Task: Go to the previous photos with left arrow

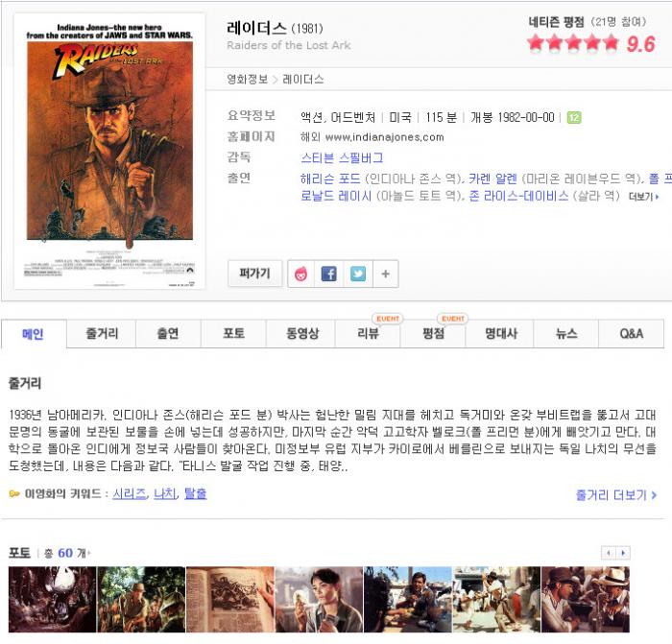Action: tap(609, 553)
